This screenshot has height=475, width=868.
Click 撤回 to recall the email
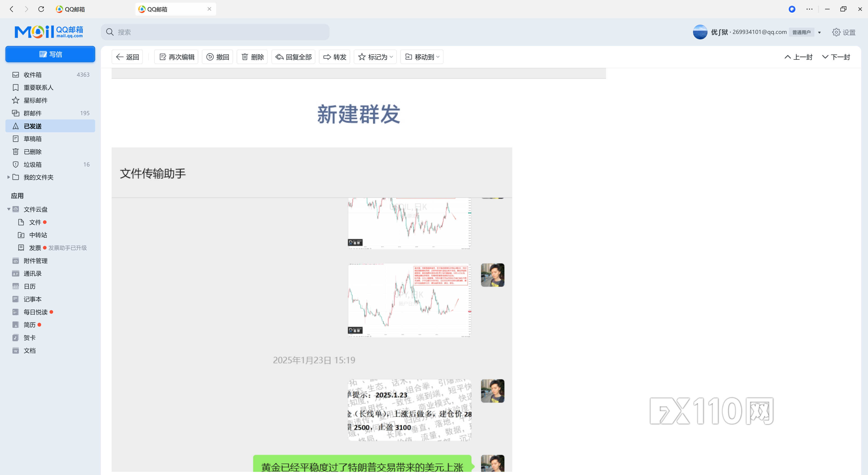click(x=217, y=57)
